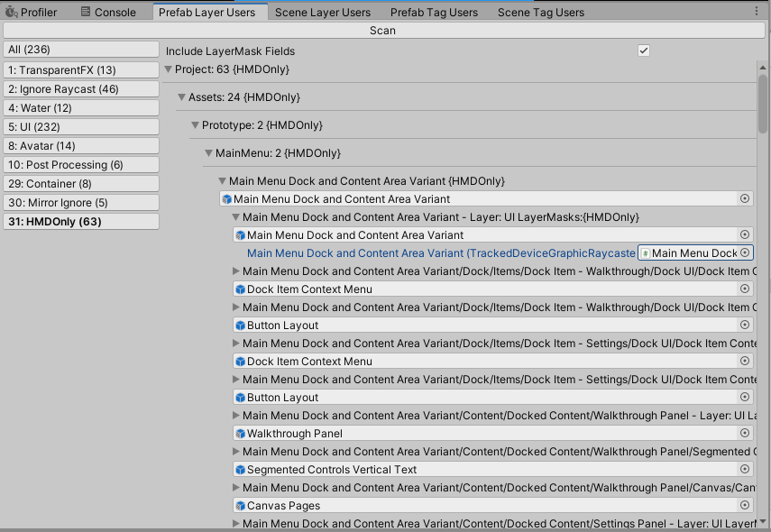771x532 pixels.
Task: Open object picker on the Main Menu Dock component field
Action: click(x=745, y=252)
